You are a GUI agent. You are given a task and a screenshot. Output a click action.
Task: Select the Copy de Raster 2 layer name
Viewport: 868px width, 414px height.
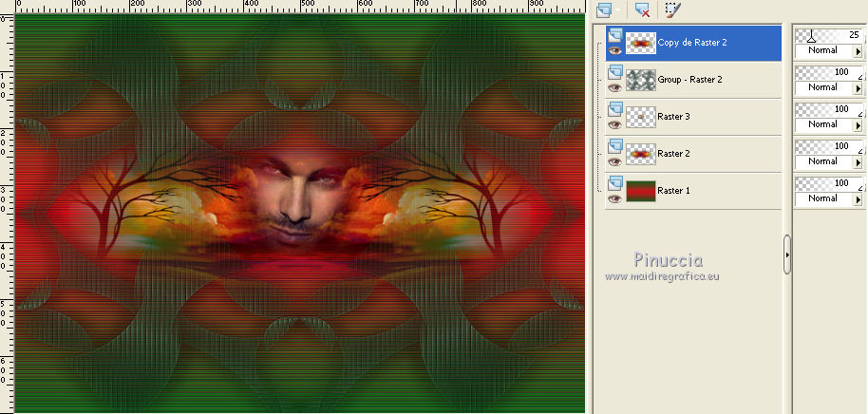pyautogui.click(x=692, y=42)
